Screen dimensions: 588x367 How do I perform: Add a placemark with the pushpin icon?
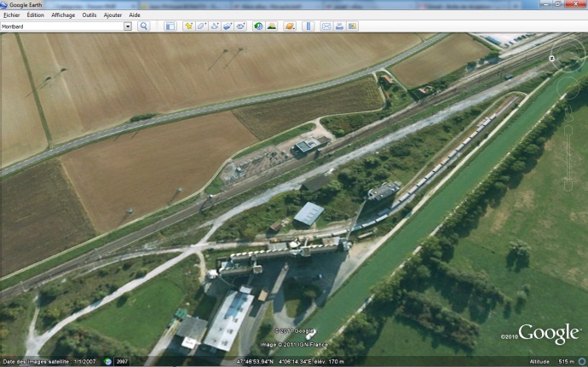(x=188, y=26)
